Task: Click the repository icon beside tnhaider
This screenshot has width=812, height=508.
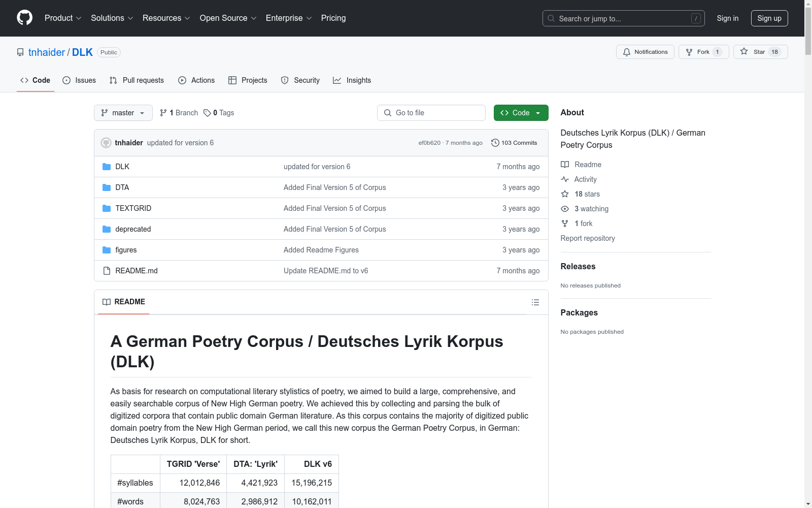Action: [20, 52]
